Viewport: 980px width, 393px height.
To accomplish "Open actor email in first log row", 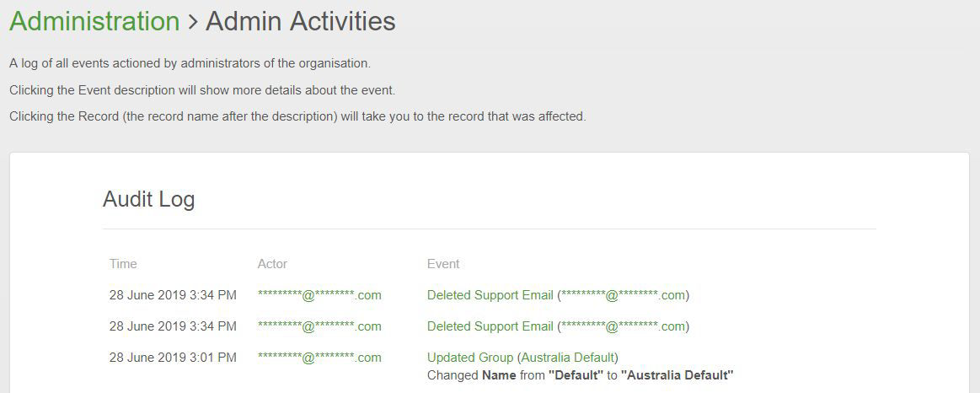I will (319, 295).
